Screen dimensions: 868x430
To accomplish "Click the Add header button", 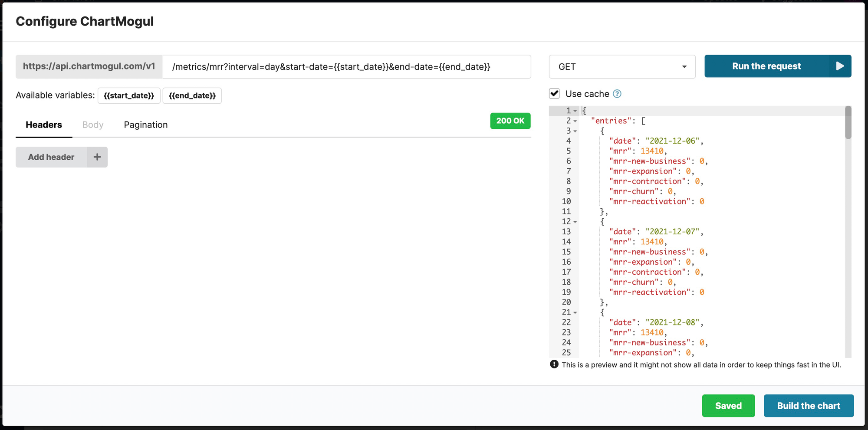I will point(62,157).
